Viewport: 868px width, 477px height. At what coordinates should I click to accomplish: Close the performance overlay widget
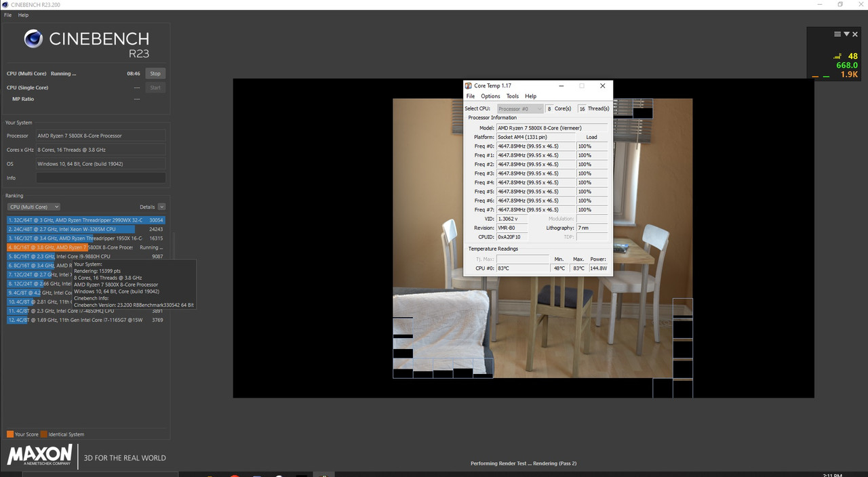856,34
